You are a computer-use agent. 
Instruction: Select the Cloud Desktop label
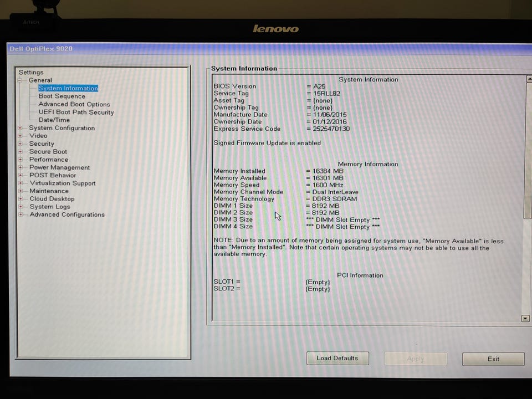(52, 199)
